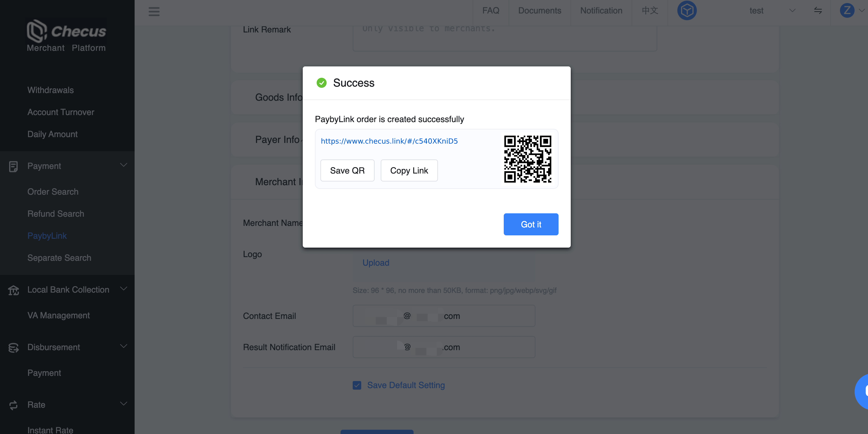Click the Copy Link button
Image resolution: width=868 pixels, height=434 pixels.
point(409,171)
